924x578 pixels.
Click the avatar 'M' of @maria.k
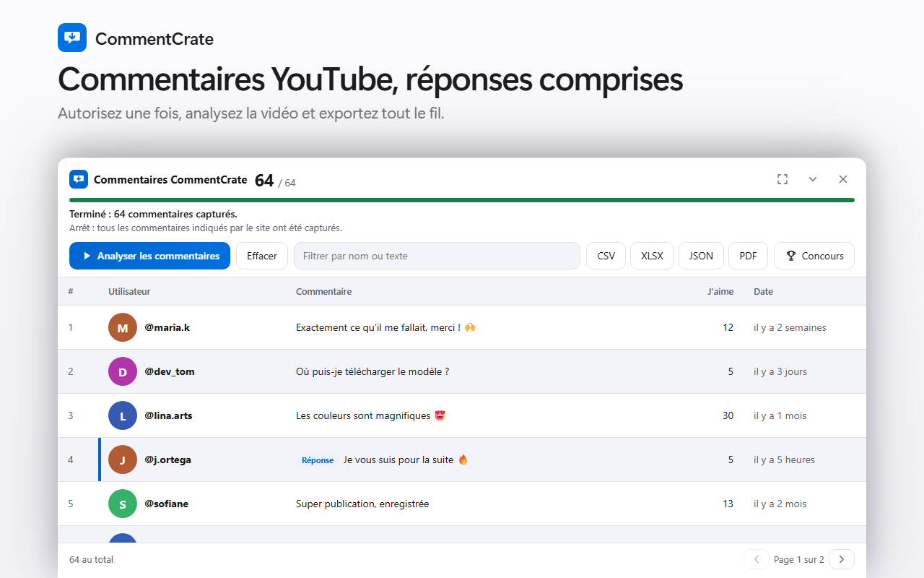click(x=123, y=327)
